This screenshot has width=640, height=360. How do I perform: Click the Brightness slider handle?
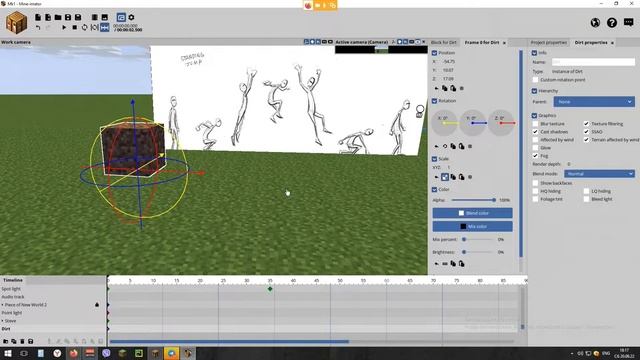464,252
